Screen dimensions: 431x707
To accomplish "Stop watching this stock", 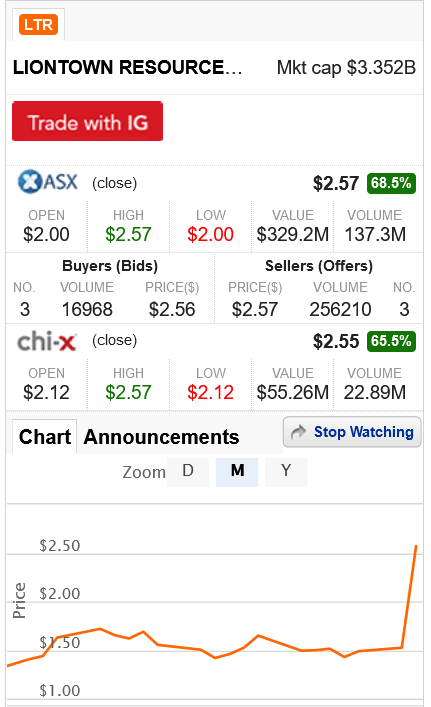I will tap(352, 432).
